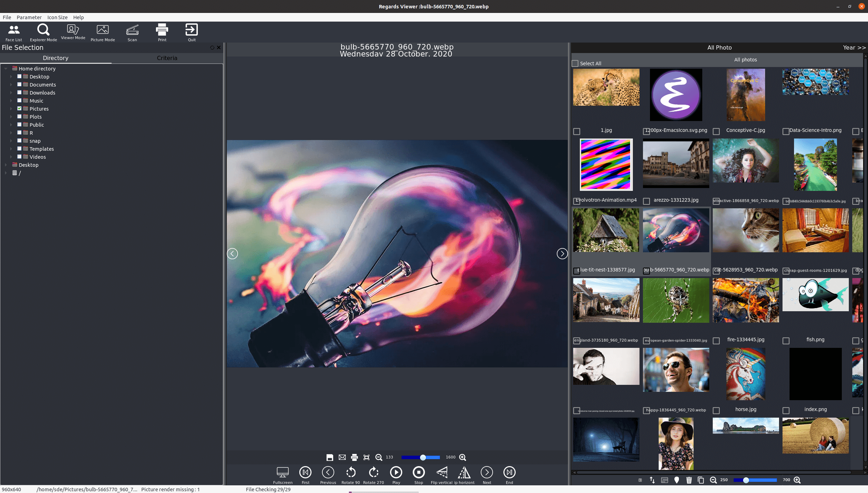Click the fit-to-window icon
Screen dimensions: 868x493
coord(366,457)
